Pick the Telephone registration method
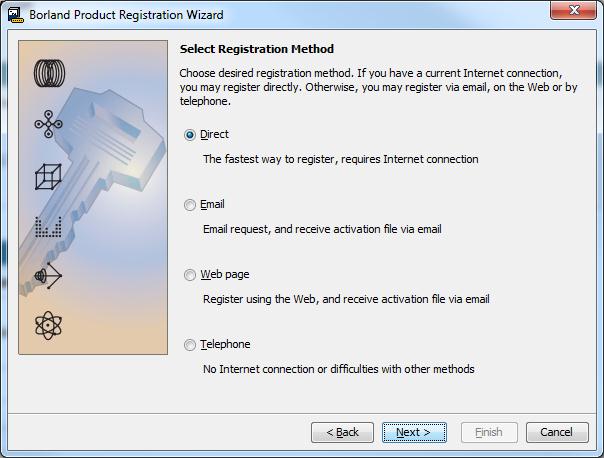Image resolution: width=604 pixels, height=458 pixels. coord(190,345)
